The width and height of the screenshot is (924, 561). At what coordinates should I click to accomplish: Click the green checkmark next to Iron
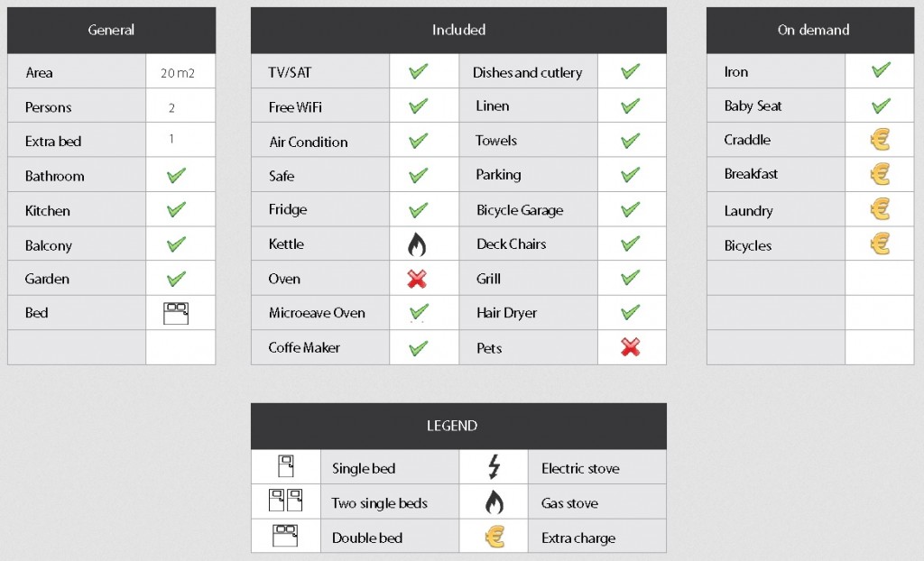click(x=881, y=70)
